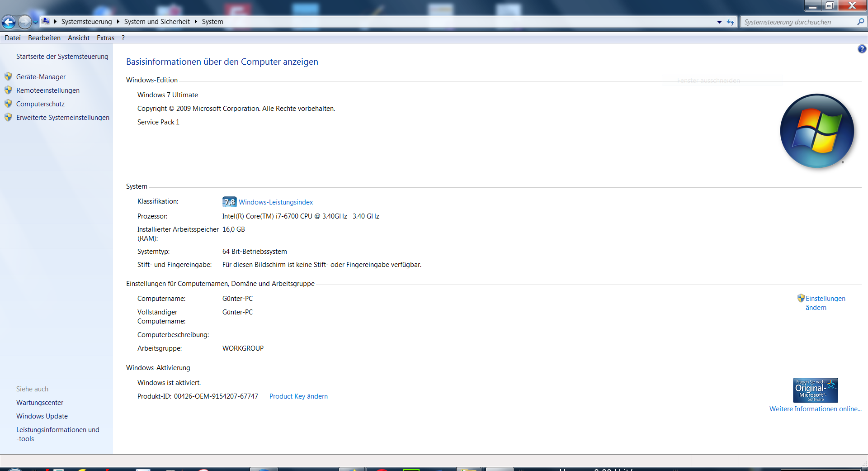Click the magnifier search icon

[860, 21]
